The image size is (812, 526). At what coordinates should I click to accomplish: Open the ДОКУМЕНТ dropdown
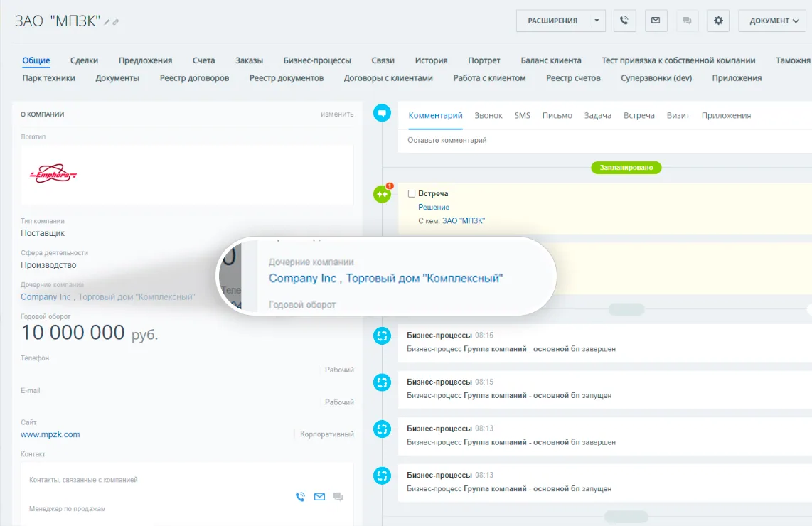pos(775,21)
